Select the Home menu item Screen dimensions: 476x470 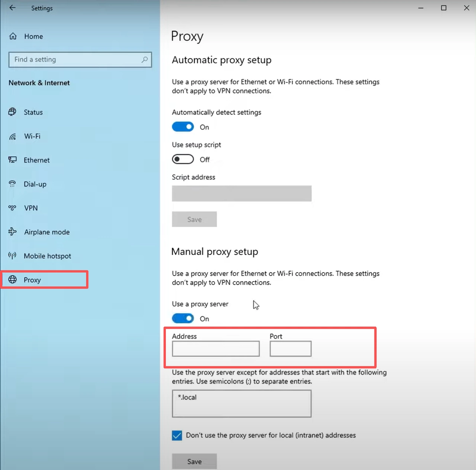(x=33, y=36)
